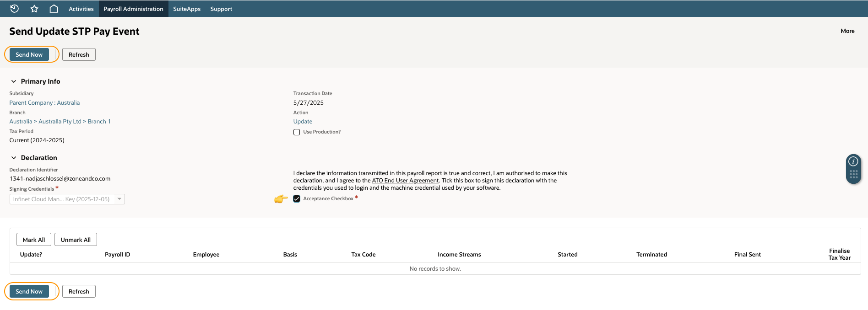Viewport: 868px width, 310px height.
Task: Untick the Acceptance Checkbox
Action: point(297,199)
